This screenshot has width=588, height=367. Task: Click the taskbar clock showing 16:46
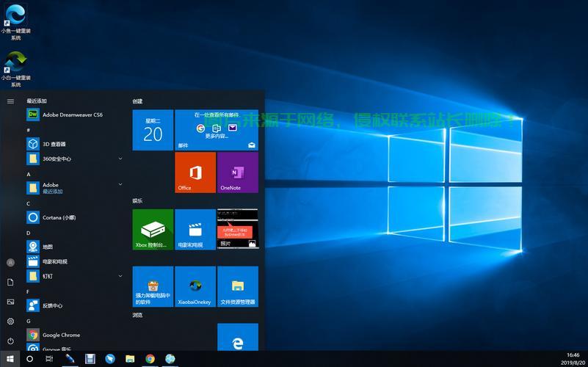click(x=573, y=359)
